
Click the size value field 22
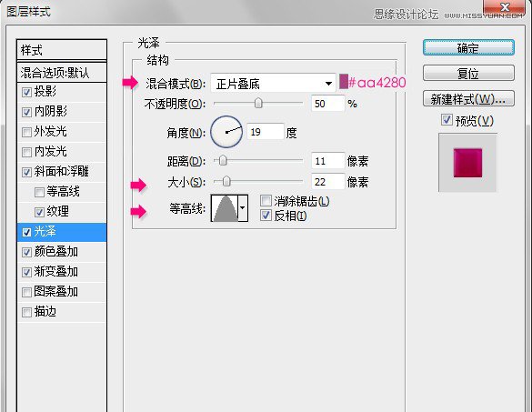(327, 182)
